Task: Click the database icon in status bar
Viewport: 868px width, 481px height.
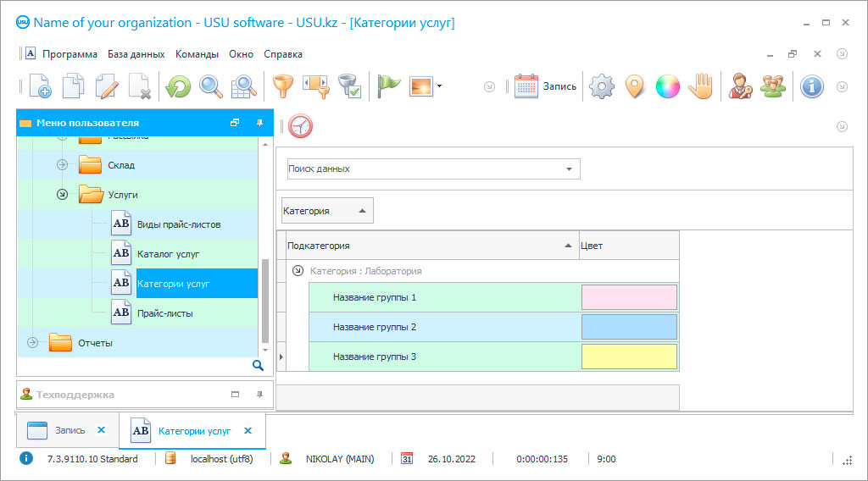Action: [170, 458]
